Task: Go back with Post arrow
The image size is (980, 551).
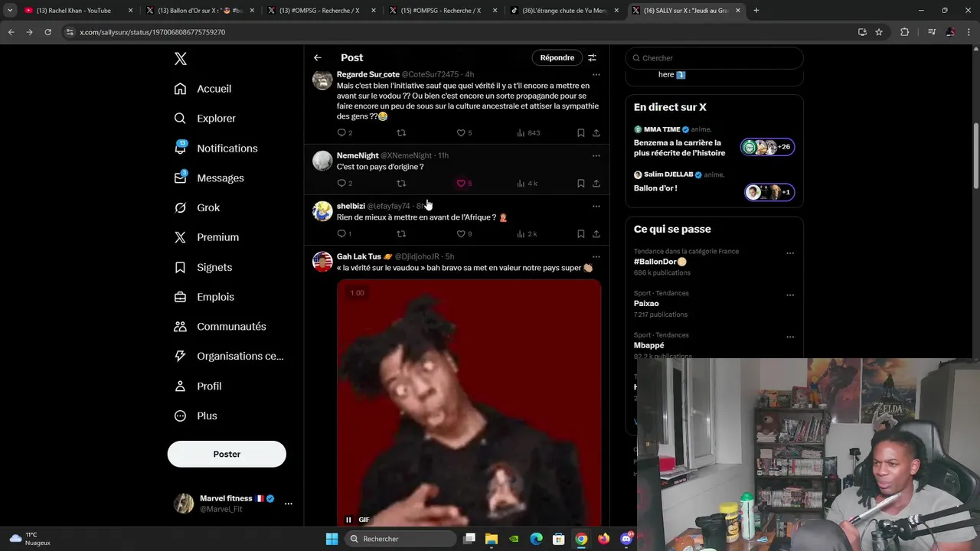Action: (x=318, y=57)
